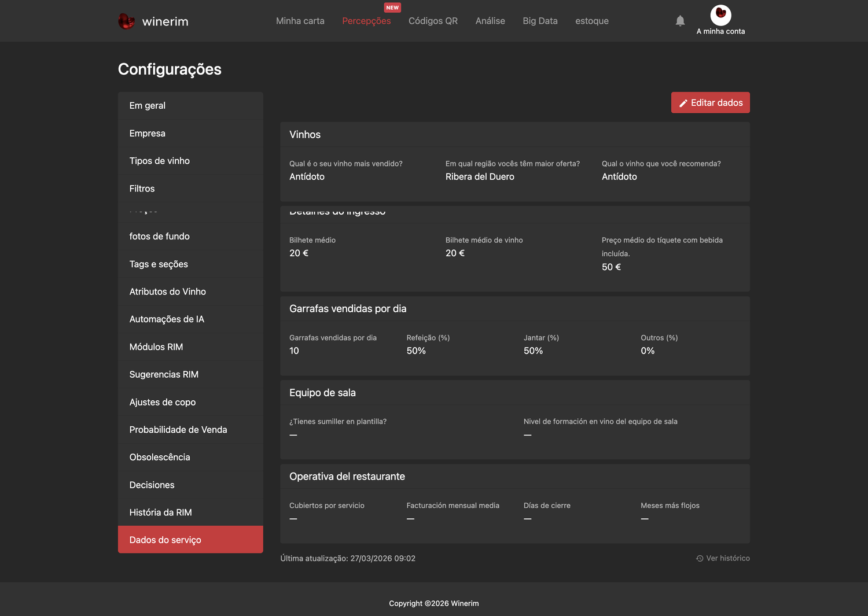
Task: Click Cubiertos por servicio label
Action: [x=327, y=506]
